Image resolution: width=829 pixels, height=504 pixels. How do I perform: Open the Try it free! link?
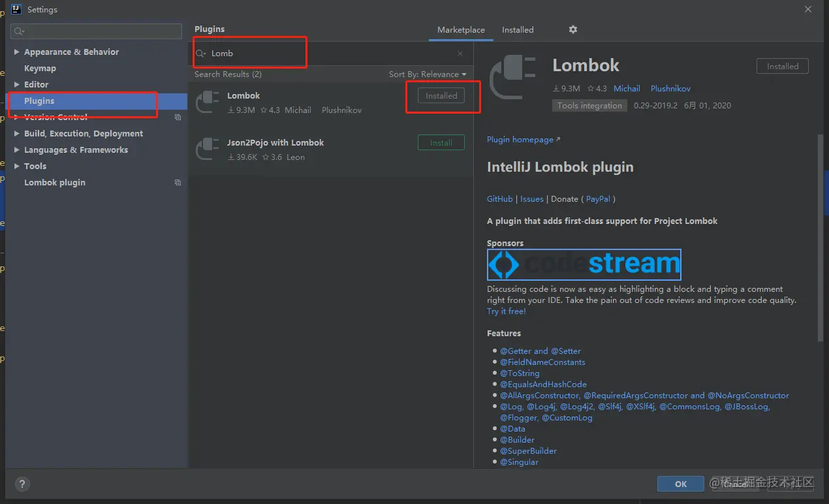click(x=507, y=311)
